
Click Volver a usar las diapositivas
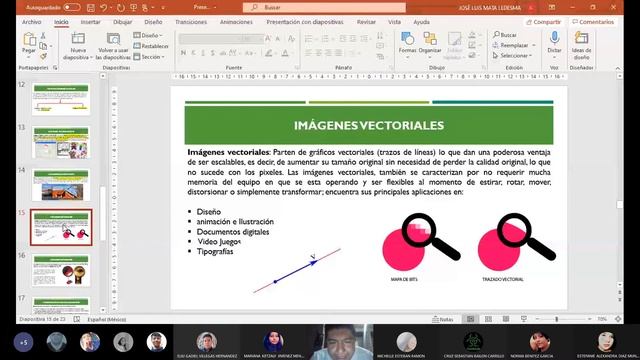pyautogui.click(x=113, y=46)
